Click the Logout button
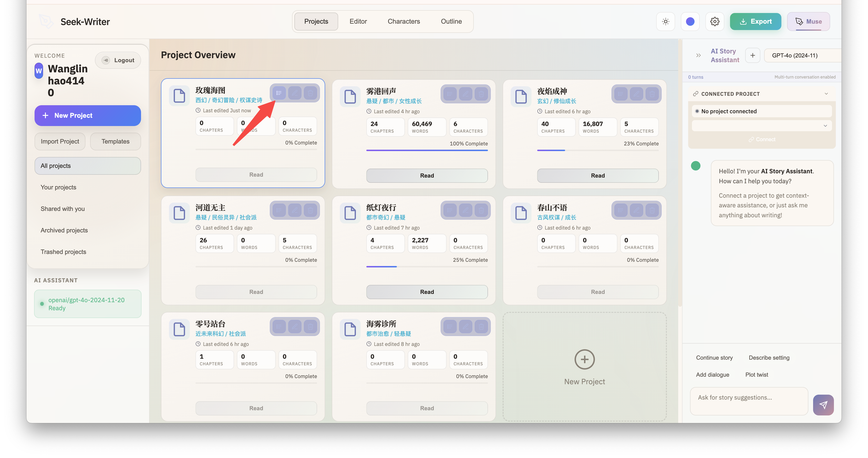The height and width of the screenshot is (458, 868). coord(118,60)
